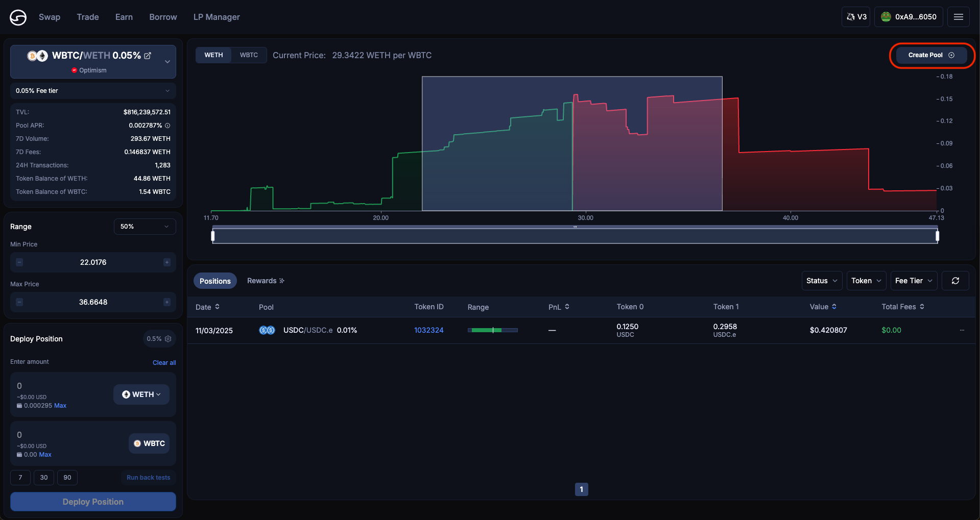Click the app logo in top-left corner
The height and width of the screenshot is (520, 980).
pyautogui.click(x=18, y=17)
